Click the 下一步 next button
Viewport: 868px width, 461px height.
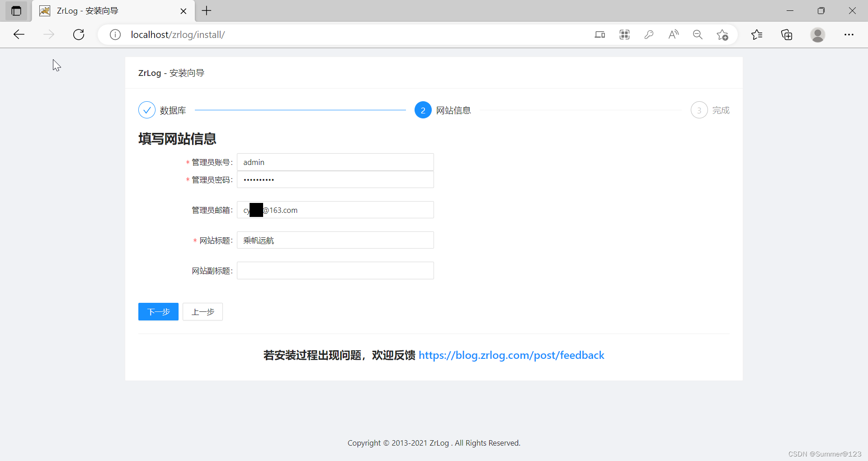click(158, 311)
